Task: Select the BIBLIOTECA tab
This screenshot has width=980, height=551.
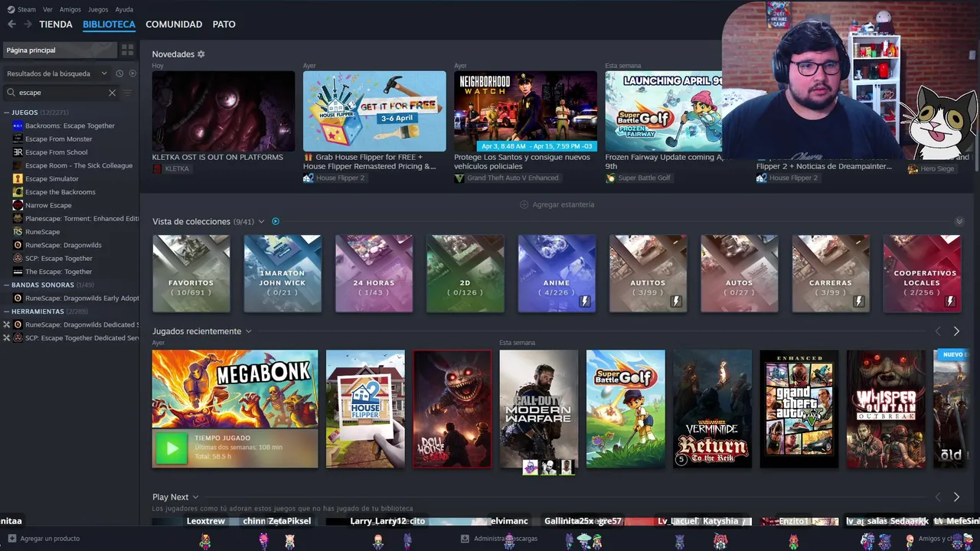Action: tap(109, 24)
